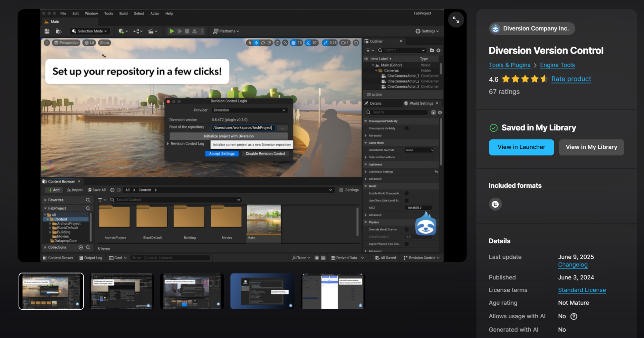Toggle the Precompute Visibility checkbox
Viewport: 644px width, 338px height.
pyautogui.click(x=407, y=128)
